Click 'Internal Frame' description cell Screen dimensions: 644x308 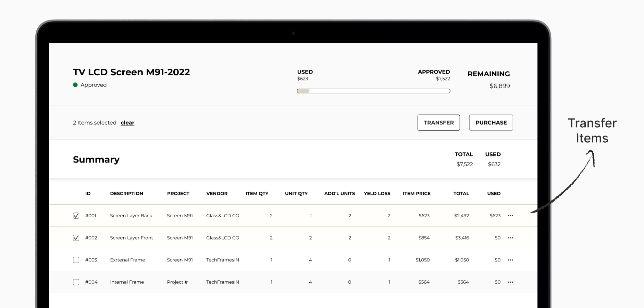tap(127, 282)
